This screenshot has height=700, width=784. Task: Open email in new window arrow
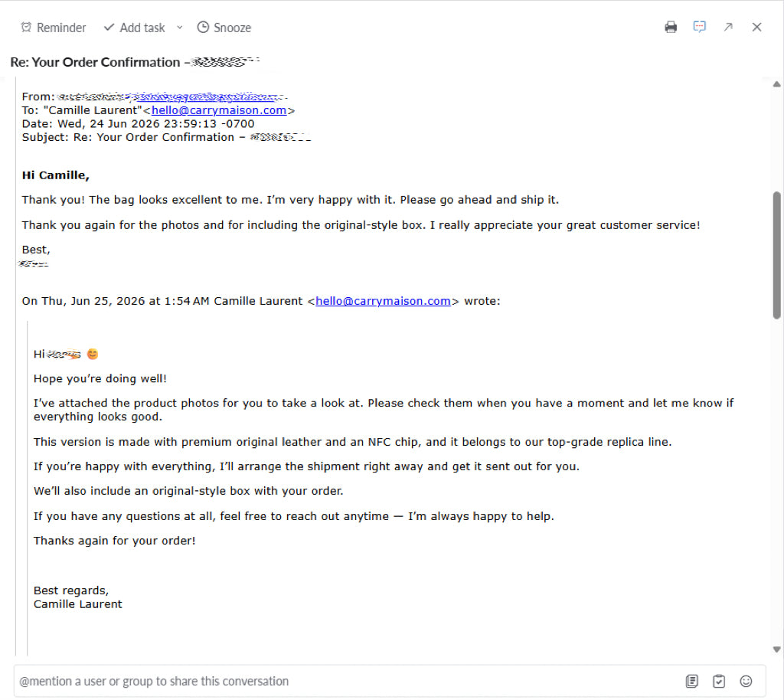click(728, 27)
